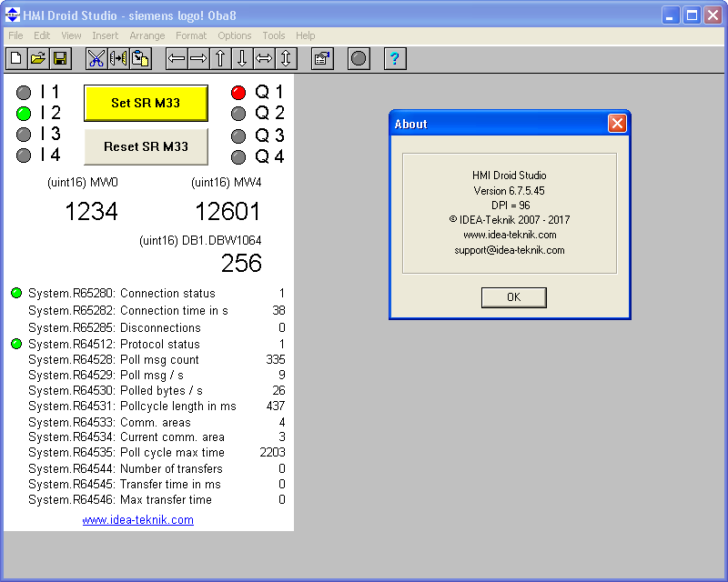This screenshot has height=582, width=728.
Task: Click the "(uint16) MW4" label
Action: (226, 183)
